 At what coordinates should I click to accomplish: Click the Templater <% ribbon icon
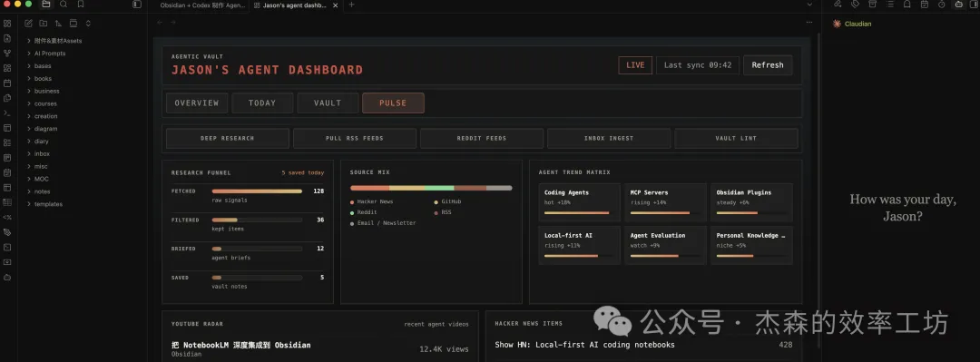(x=7, y=217)
